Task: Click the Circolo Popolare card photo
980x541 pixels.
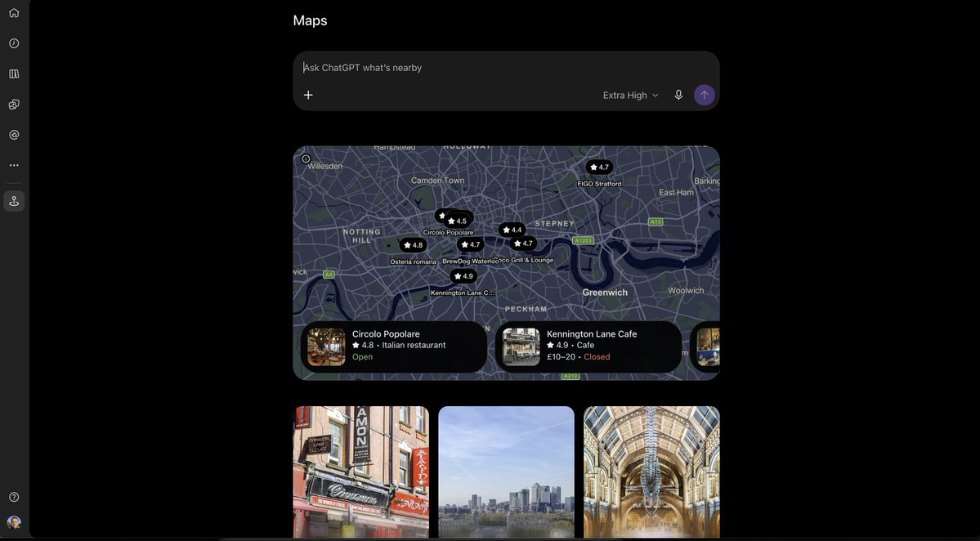Action: (x=326, y=347)
